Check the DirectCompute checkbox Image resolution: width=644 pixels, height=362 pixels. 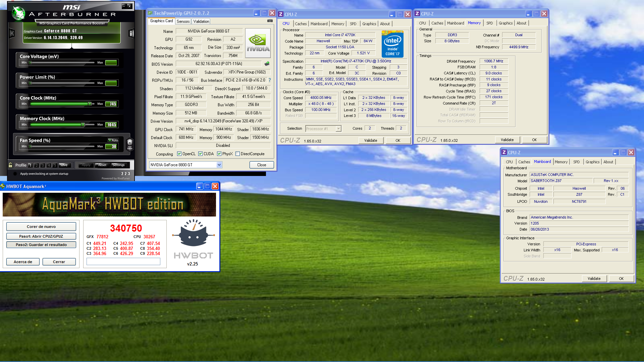point(237,154)
